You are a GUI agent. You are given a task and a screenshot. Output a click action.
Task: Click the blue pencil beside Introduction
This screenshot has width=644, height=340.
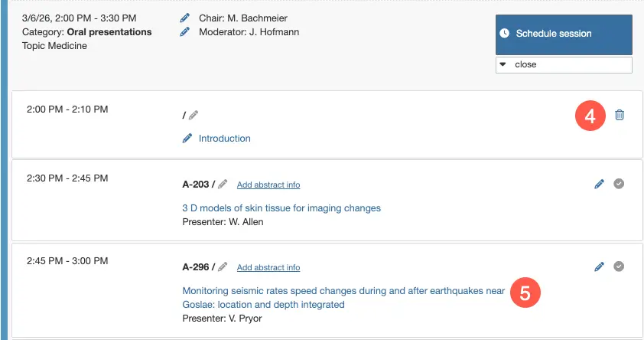[187, 139]
